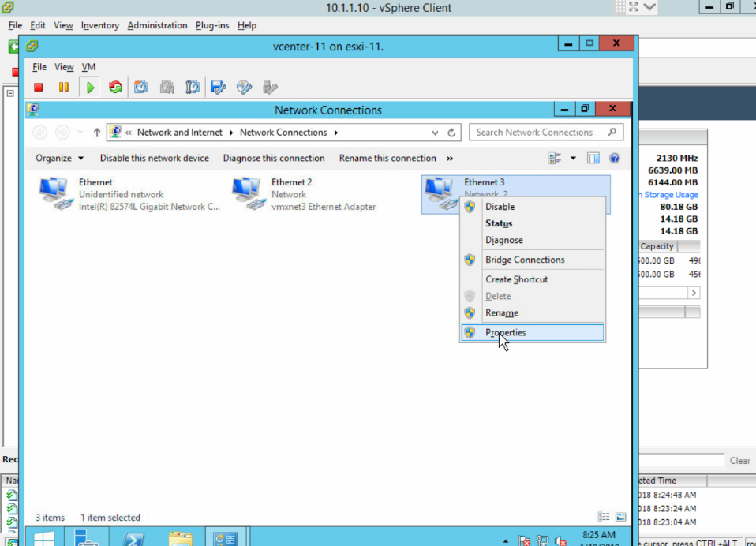Reset the VM with the green refresh icon
The image size is (756, 546).
tap(115, 87)
